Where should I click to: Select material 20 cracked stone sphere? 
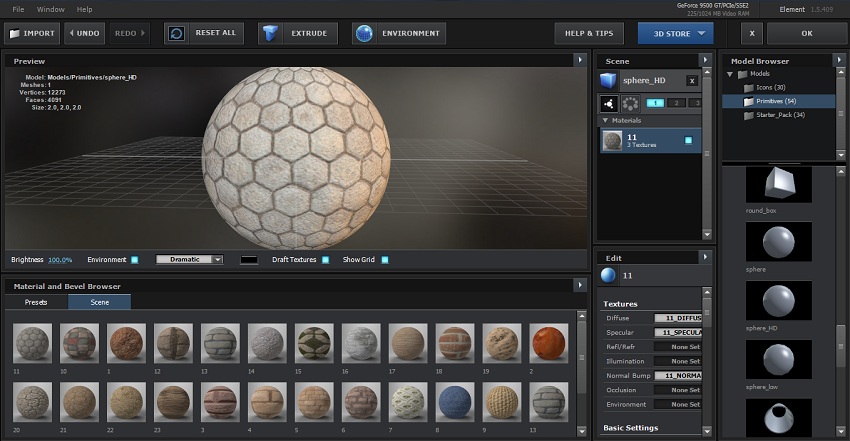(x=32, y=401)
